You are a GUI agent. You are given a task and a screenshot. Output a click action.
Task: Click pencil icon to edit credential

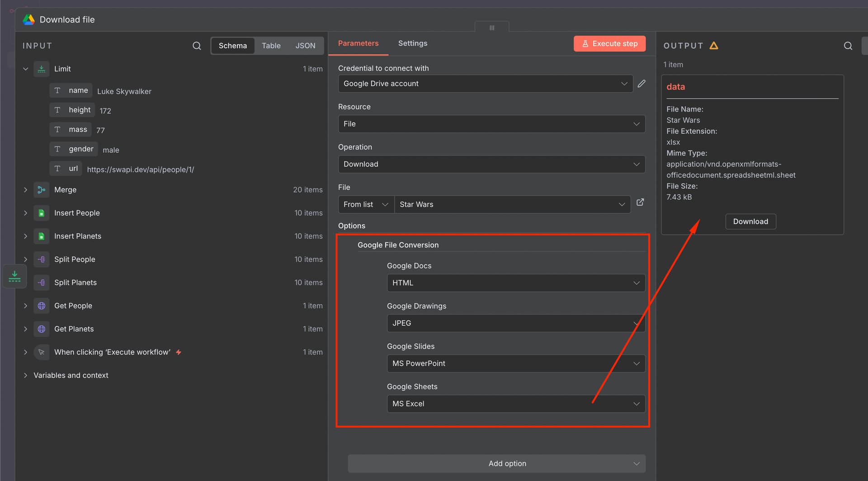point(641,84)
